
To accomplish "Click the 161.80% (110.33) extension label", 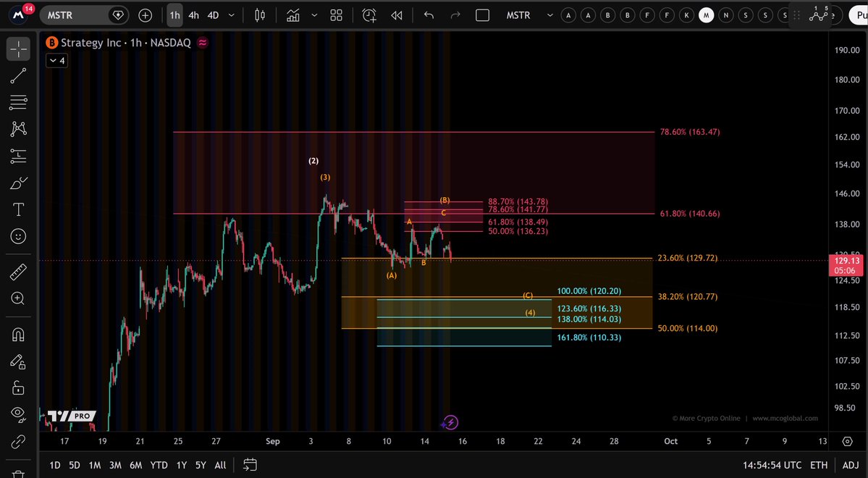I will point(589,337).
